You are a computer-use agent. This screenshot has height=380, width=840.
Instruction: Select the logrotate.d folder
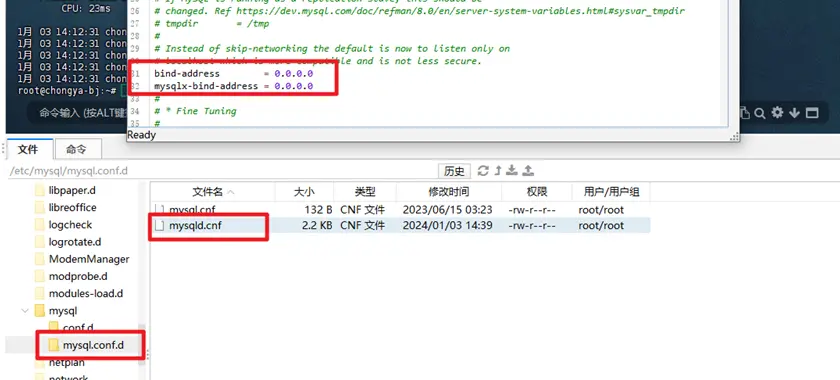tap(74, 242)
